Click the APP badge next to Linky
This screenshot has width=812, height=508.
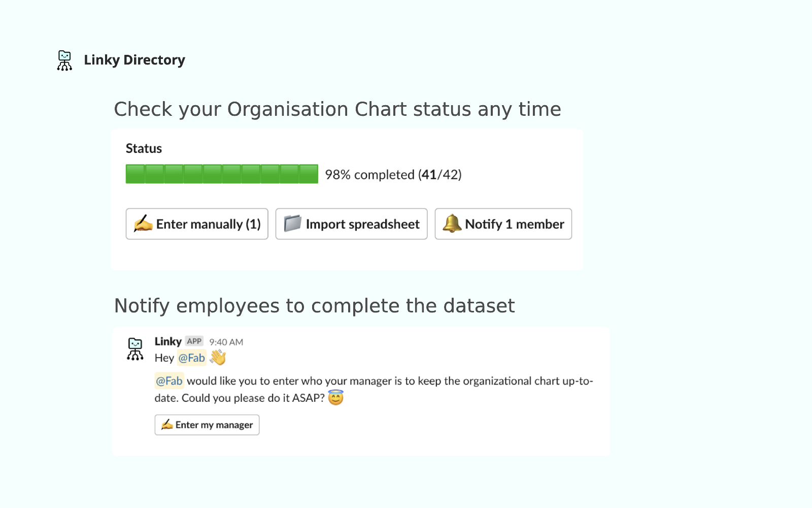coord(194,341)
